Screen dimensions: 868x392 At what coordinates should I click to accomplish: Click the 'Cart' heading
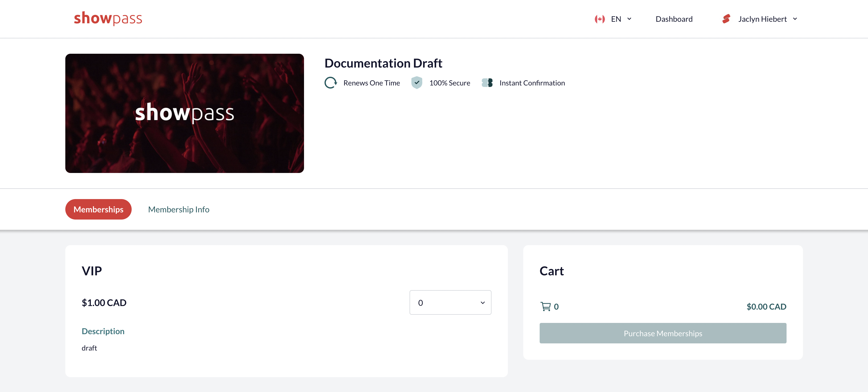(x=551, y=271)
